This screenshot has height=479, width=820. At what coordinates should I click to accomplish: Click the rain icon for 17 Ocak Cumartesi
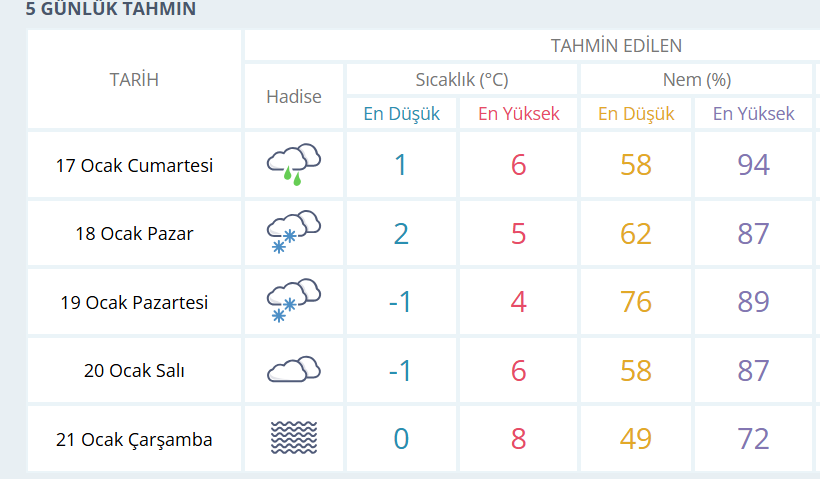(294, 165)
